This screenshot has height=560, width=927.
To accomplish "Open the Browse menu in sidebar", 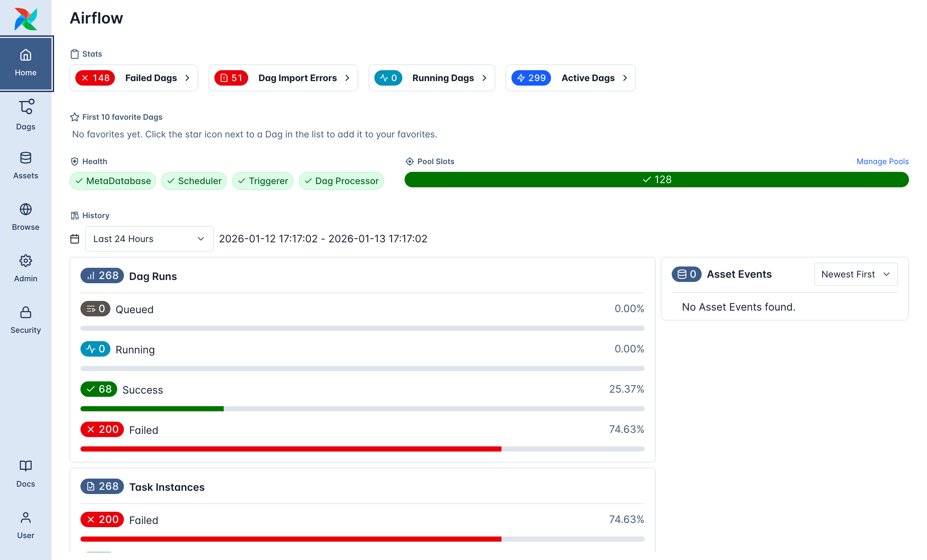I will coord(25,217).
